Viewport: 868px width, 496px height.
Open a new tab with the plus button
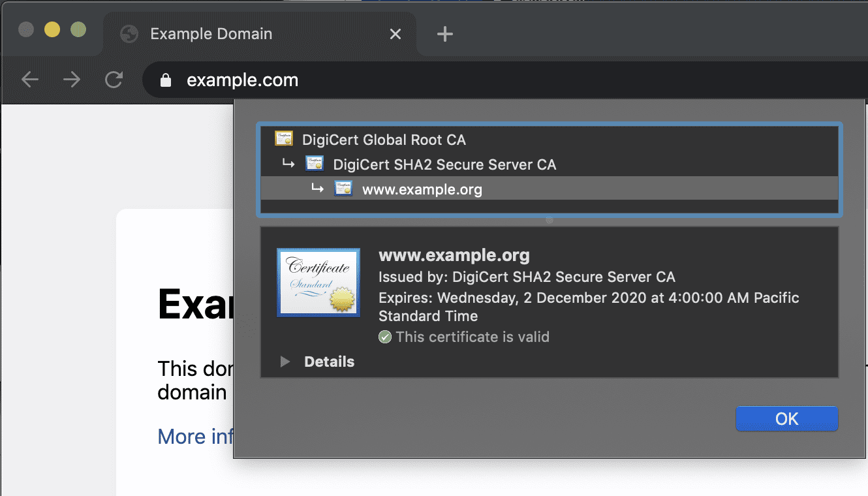(444, 34)
